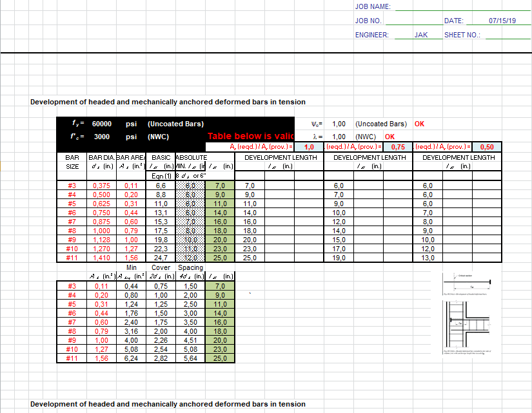
Task: Click the (Uncoated Bars) label in black header
Action: 175,124
